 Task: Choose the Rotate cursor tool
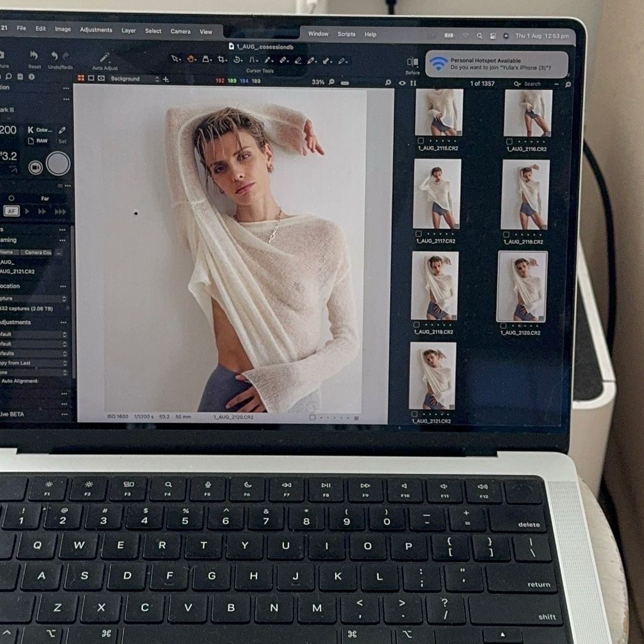coord(237,60)
